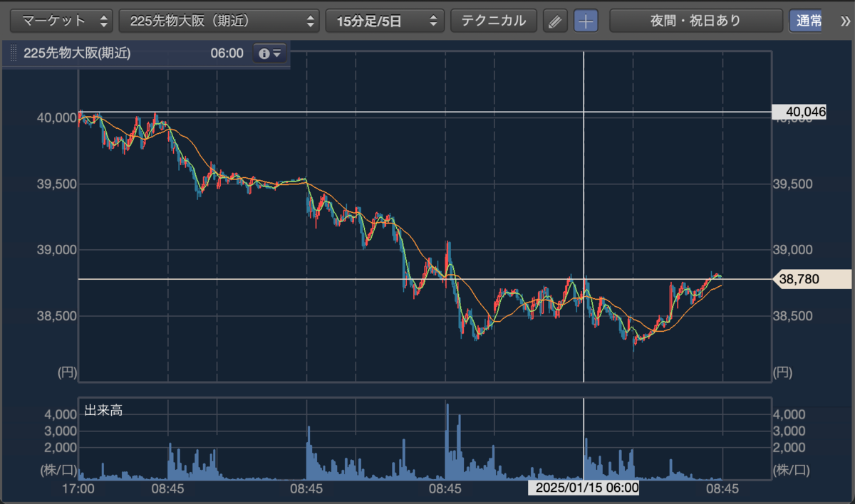
Task: Open the 15分足/5日 timeframe dropdown
Action: point(385,21)
